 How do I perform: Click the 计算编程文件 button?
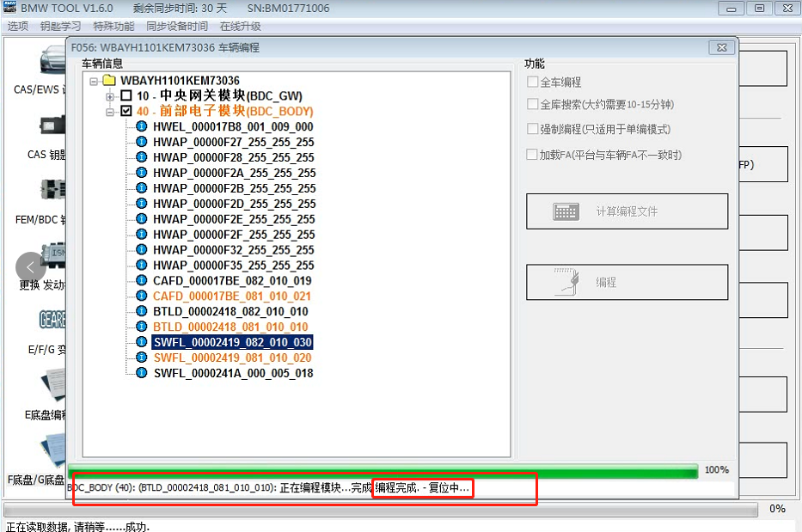coord(628,211)
